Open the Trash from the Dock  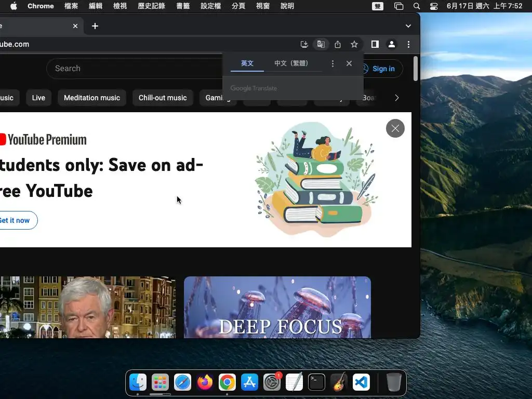coord(394,382)
